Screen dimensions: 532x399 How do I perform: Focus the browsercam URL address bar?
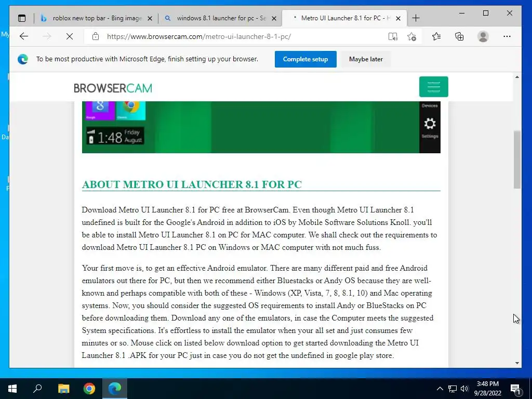[199, 36]
